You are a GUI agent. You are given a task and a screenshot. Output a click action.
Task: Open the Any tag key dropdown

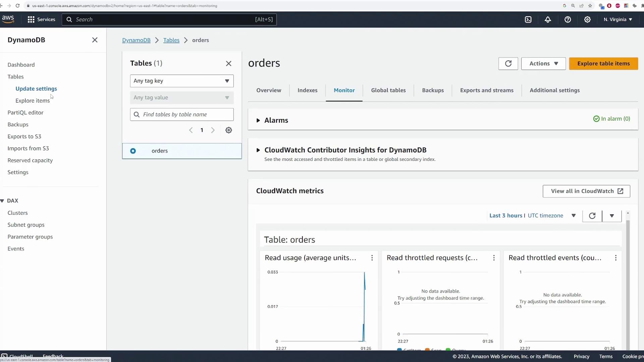[181, 81]
